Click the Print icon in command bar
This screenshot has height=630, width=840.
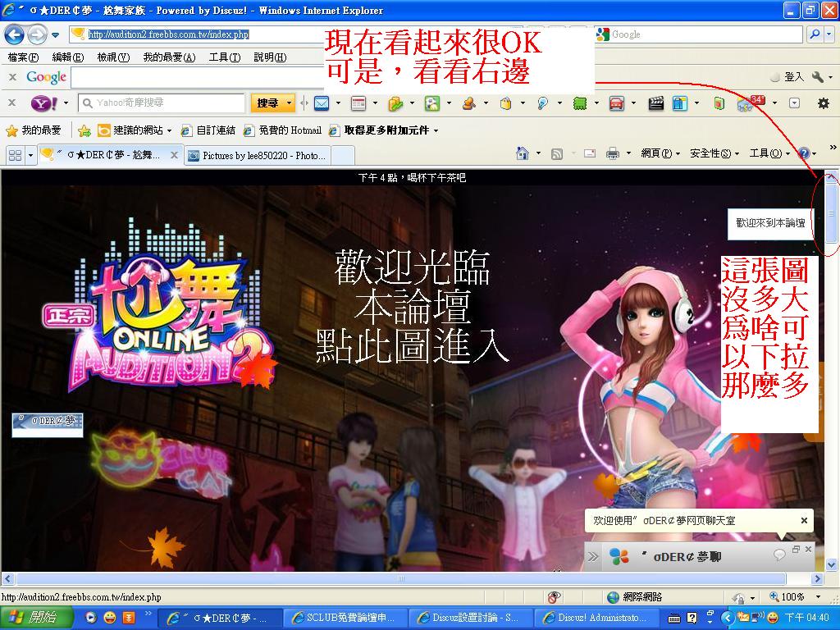pyautogui.click(x=612, y=154)
